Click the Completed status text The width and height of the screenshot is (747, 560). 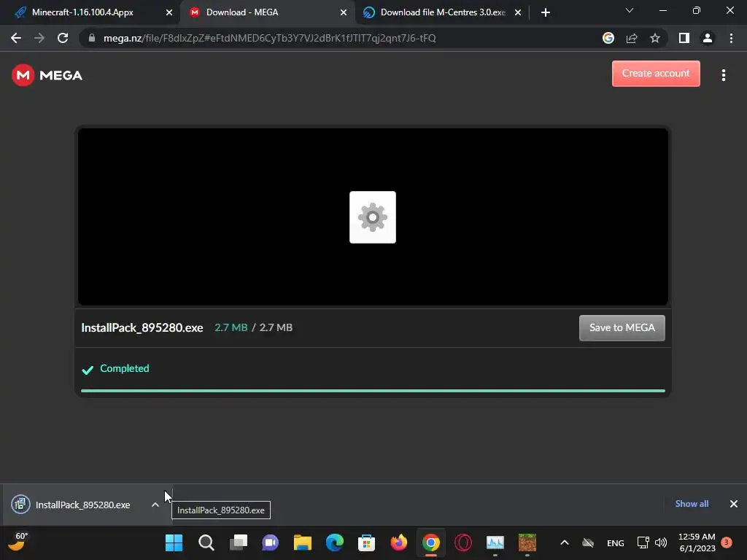coord(124,368)
